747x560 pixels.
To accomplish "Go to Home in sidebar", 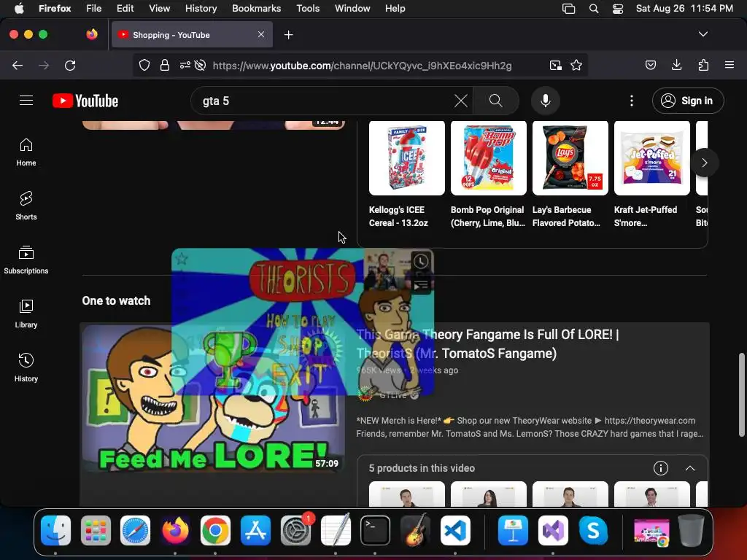I will pos(26,152).
